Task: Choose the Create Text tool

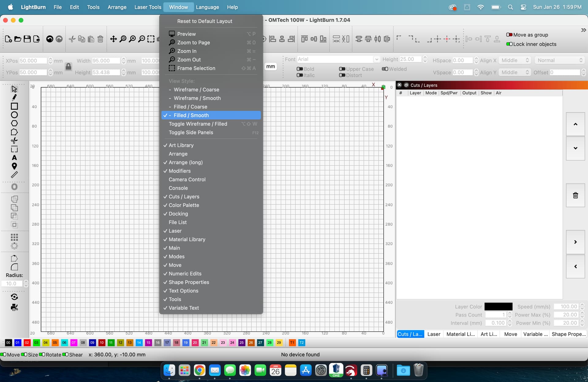Action: pyautogui.click(x=14, y=157)
